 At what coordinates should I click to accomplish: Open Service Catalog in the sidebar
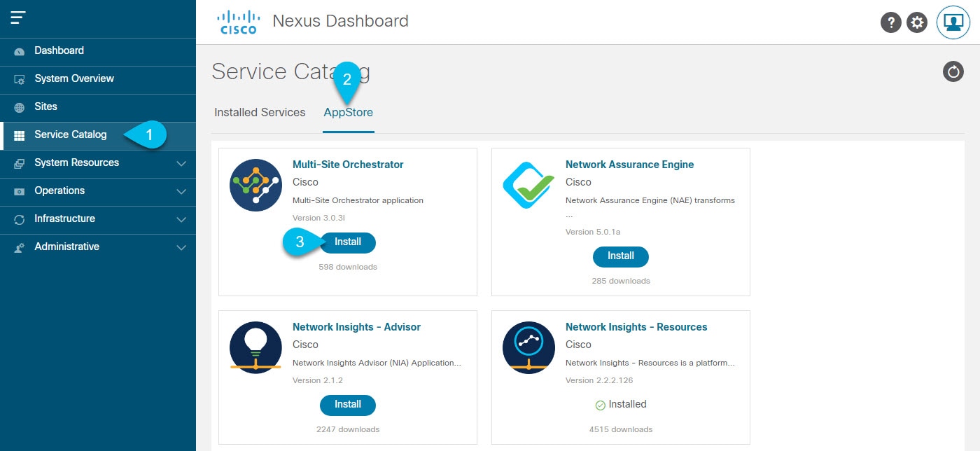98,135
